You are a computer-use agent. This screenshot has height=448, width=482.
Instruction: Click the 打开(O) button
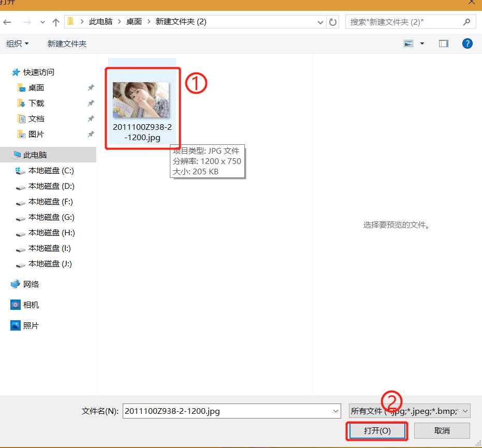click(377, 430)
